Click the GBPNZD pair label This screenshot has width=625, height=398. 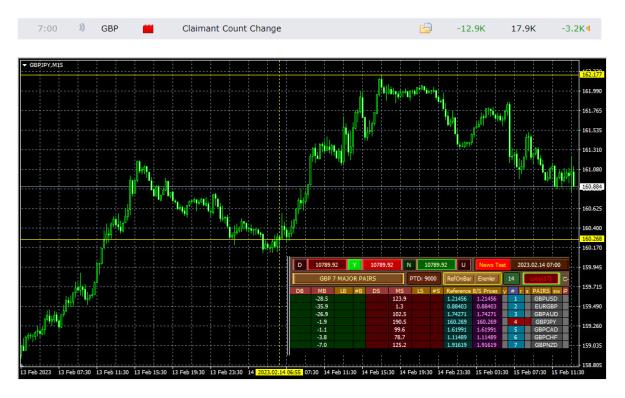point(546,345)
